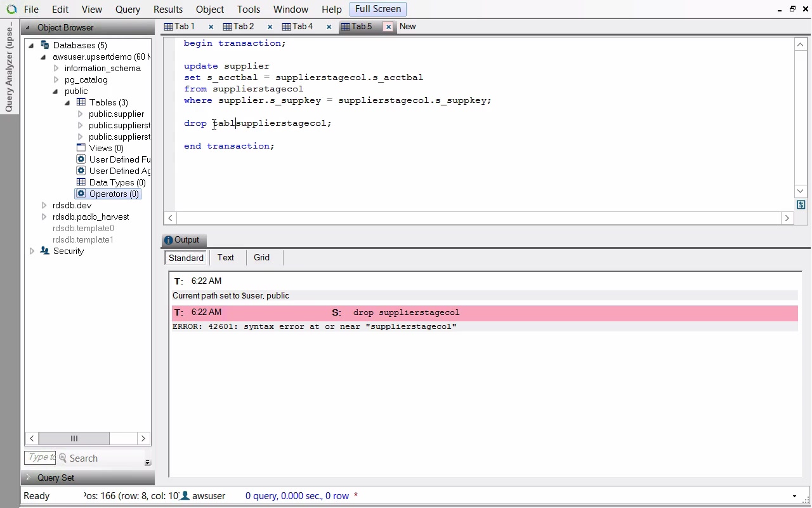Click the green icon below editor scrollbar
812x508 pixels.
click(x=801, y=204)
